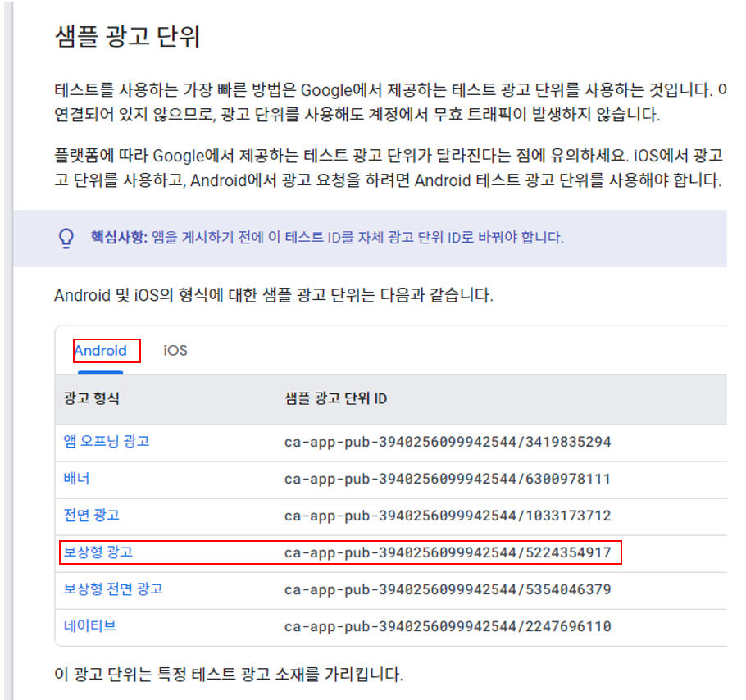The image size is (746, 700).
Task: Click the 광고 형식 column header
Action: (91, 398)
